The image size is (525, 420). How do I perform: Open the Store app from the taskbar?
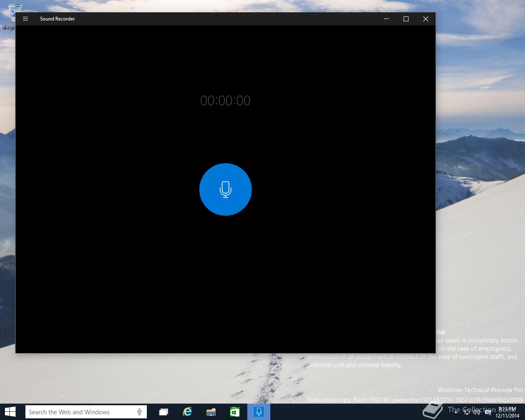pyautogui.click(x=235, y=412)
